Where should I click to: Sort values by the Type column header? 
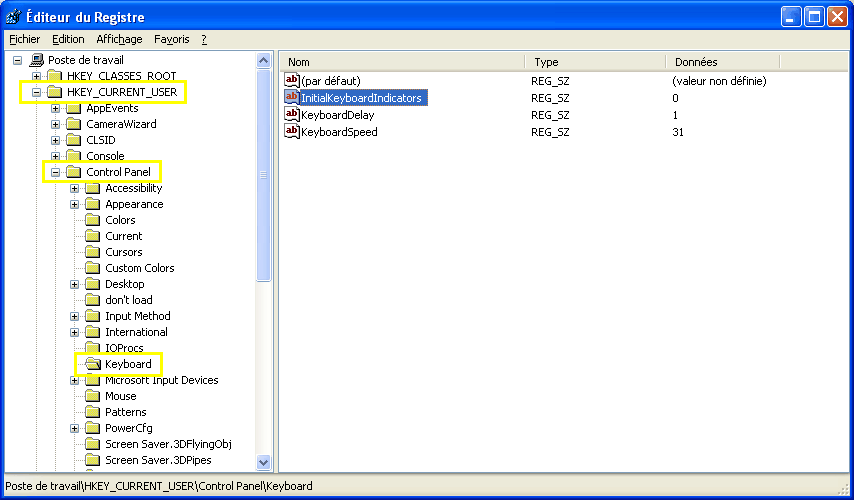[x=595, y=62]
